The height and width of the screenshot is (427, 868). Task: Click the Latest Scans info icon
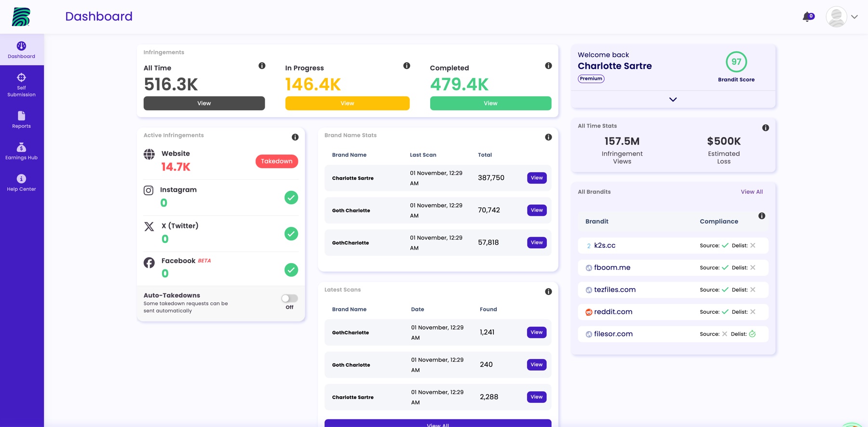[x=548, y=292]
